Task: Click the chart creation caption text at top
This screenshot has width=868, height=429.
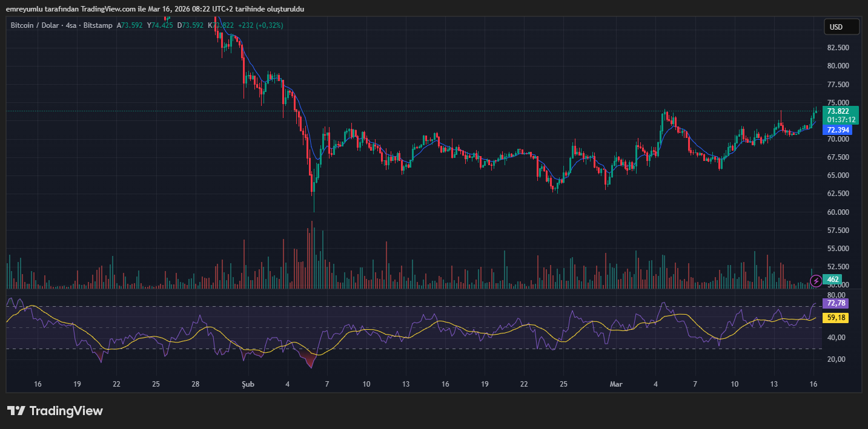Action: pos(155,9)
